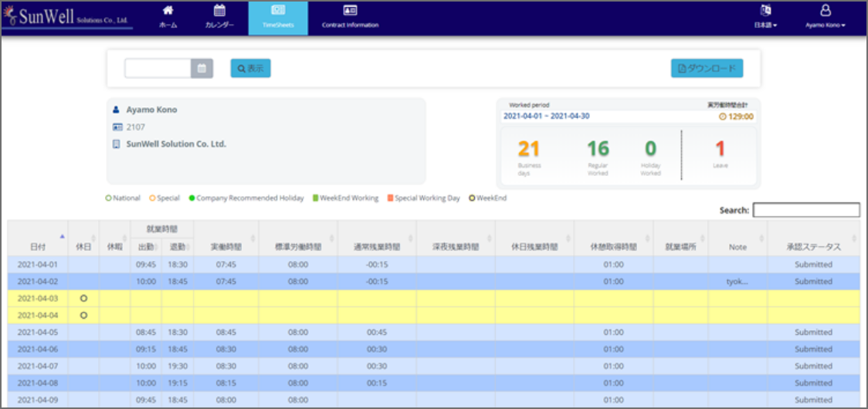Image resolution: width=868 pixels, height=409 pixels.
Task: Sort by 休憩取得時間 column header
Action: [x=613, y=238]
